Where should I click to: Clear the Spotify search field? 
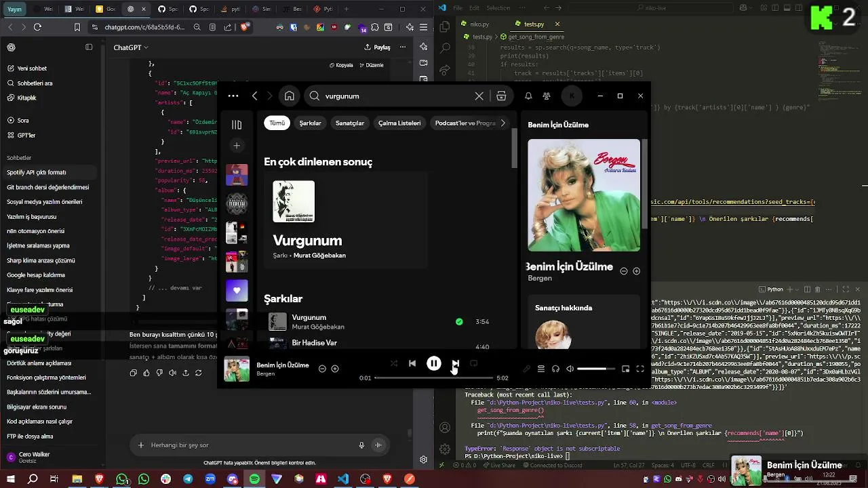pos(479,96)
